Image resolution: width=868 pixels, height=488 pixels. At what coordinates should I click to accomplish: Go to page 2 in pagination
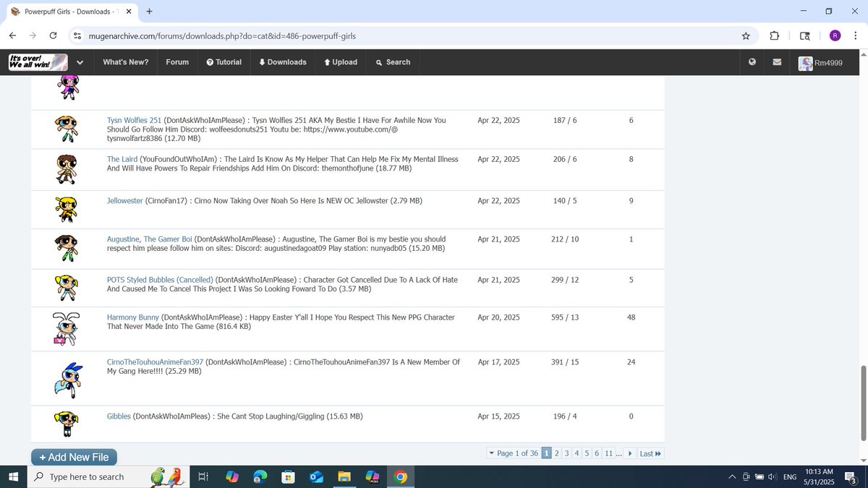tap(557, 453)
